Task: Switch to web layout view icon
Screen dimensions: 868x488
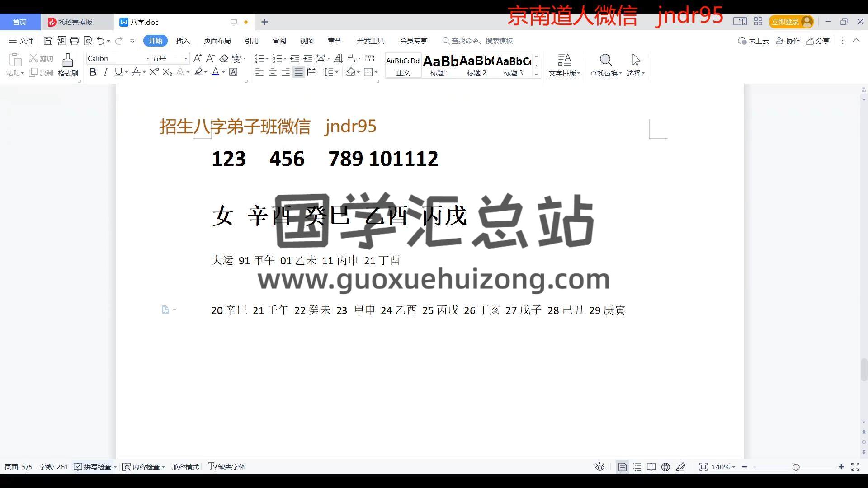Action: tap(665, 467)
